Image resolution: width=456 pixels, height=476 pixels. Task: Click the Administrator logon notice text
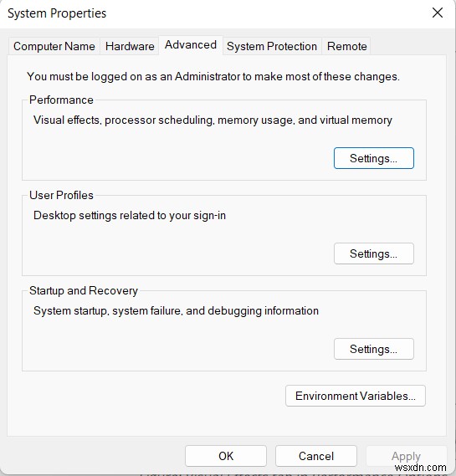213,76
